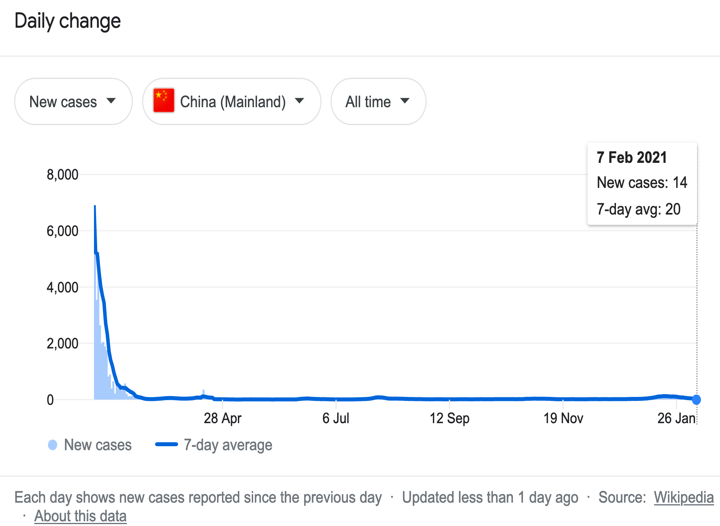Click the Daily change heading
The width and height of the screenshot is (720, 526).
pyautogui.click(x=68, y=21)
